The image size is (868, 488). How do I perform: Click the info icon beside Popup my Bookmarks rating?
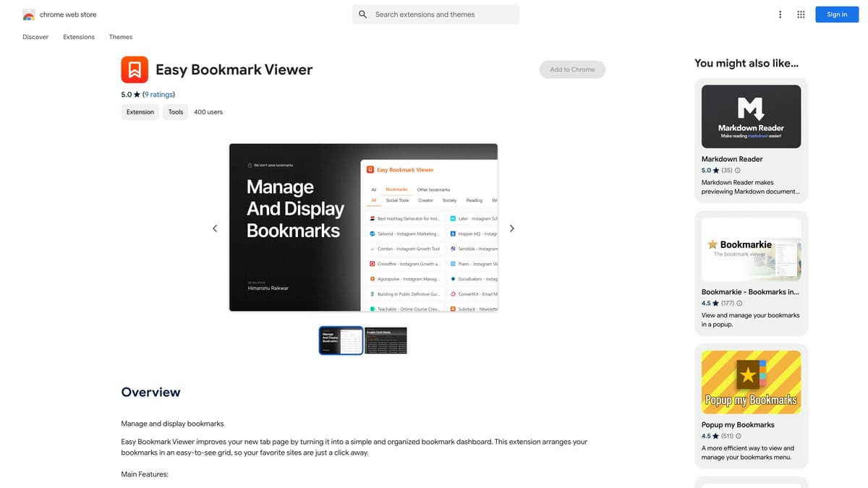[x=738, y=437]
